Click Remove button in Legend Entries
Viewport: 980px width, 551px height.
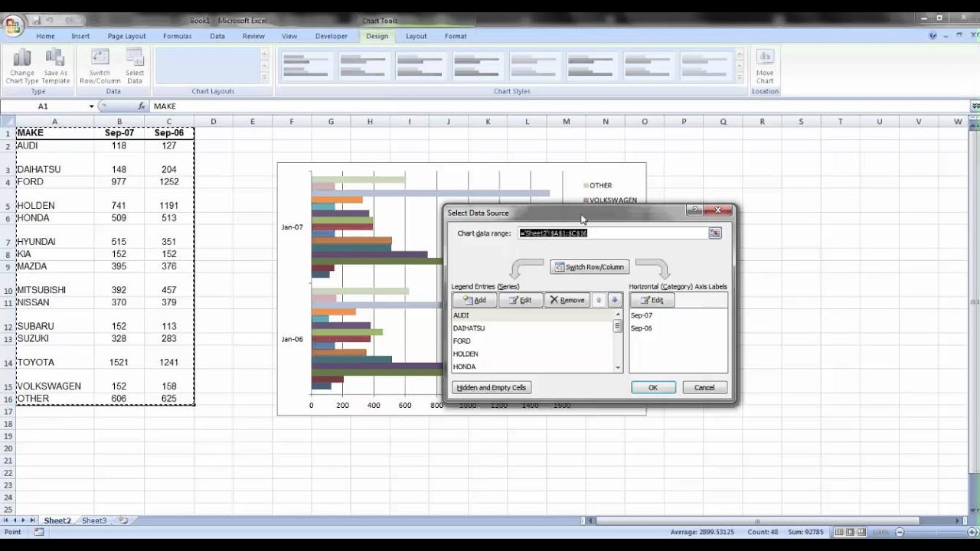[567, 300]
